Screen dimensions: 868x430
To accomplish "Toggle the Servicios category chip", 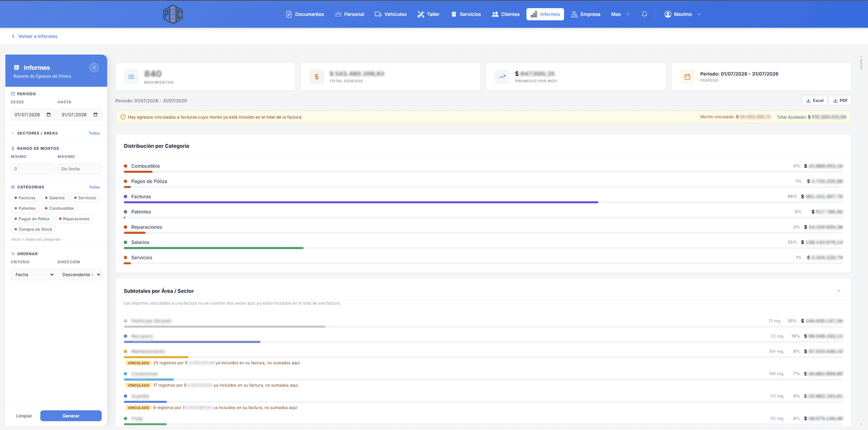I will (85, 198).
